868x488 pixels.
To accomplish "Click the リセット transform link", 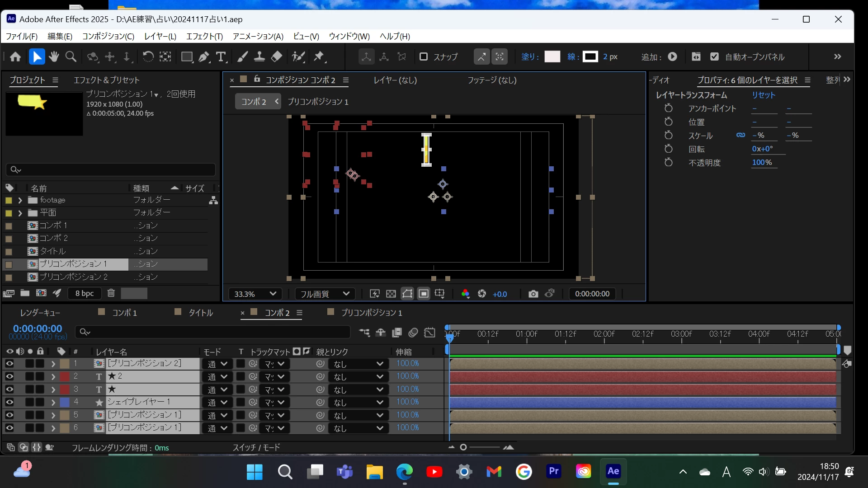I will point(763,95).
